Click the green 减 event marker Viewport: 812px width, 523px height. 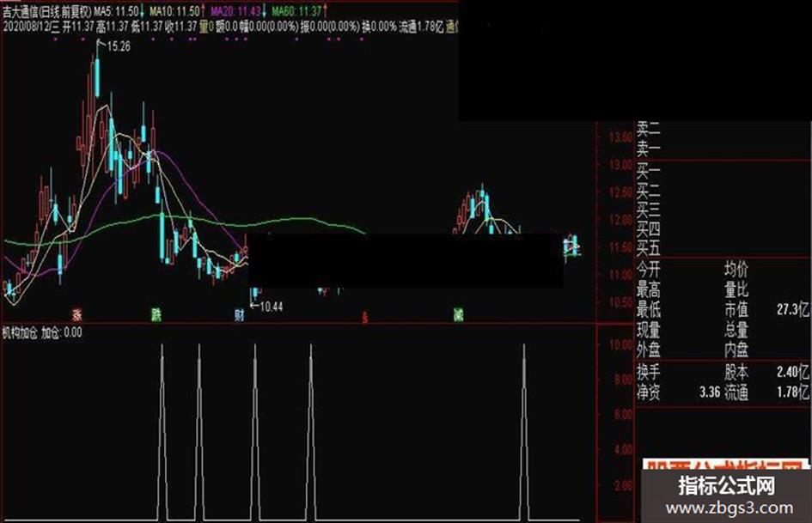click(458, 313)
